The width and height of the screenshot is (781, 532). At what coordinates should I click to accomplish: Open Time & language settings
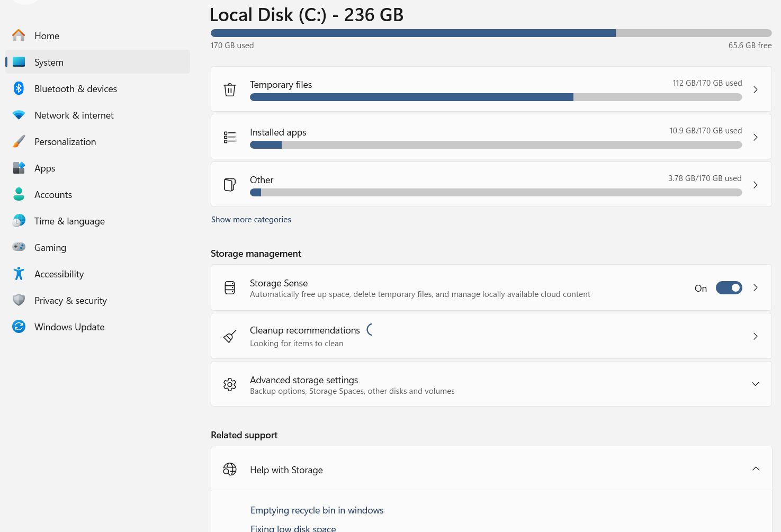97,221
